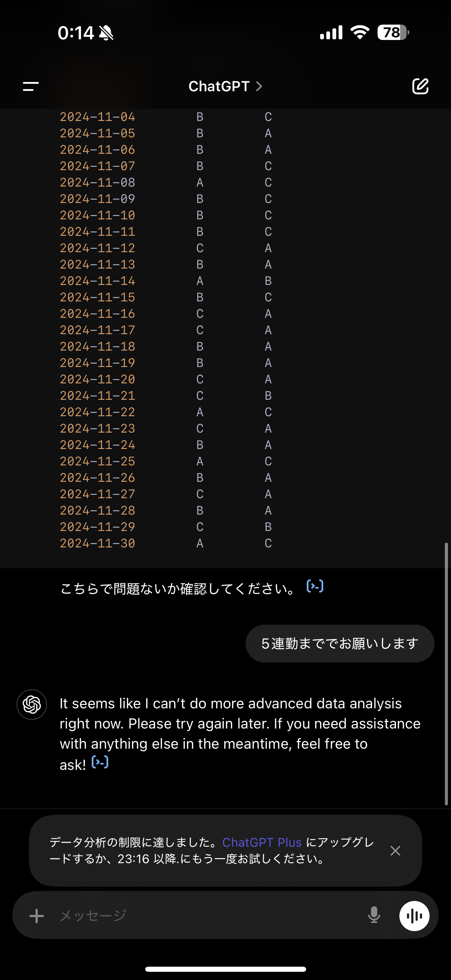Image resolution: width=451 pixels, height=980 pixels.
Task: Open the ChatGPT Plus upgrade link
Action: [x=262, y=843]
